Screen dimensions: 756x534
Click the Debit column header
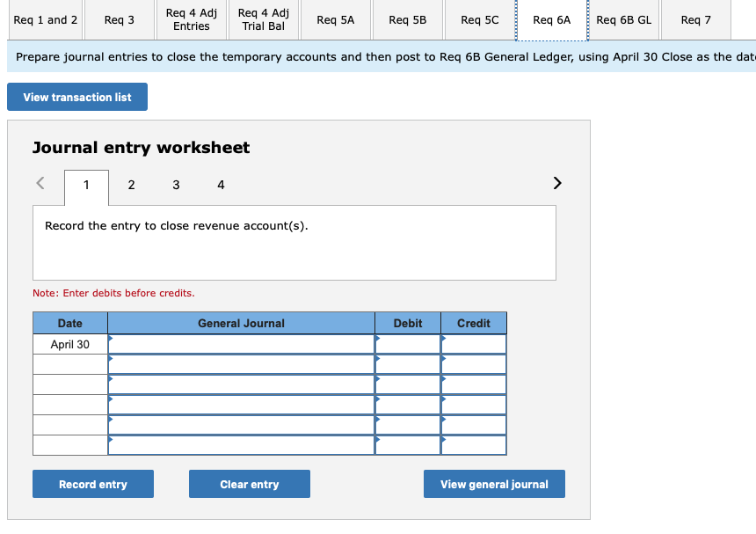408,323
